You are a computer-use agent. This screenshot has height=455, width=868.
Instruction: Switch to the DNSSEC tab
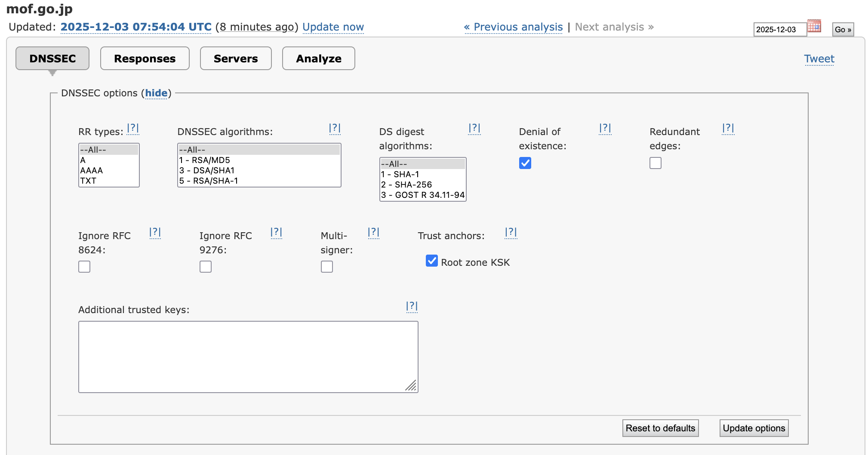tap(52, 58)
